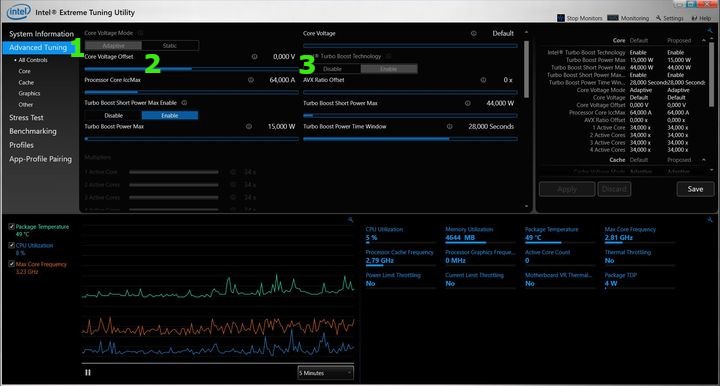This screenshot has height=386, width=720.
Task: Open the 5 Minutes time range dropdown
Action: point(326,373)
